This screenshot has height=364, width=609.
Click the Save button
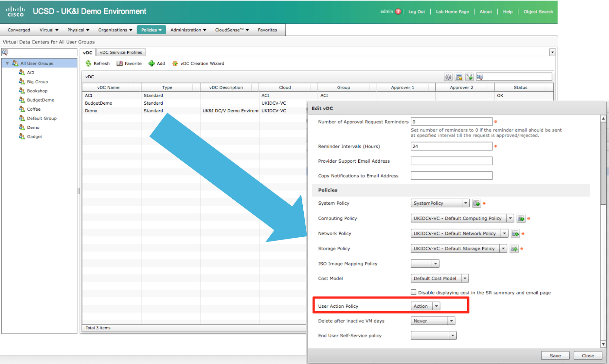[x=555, y=356]
